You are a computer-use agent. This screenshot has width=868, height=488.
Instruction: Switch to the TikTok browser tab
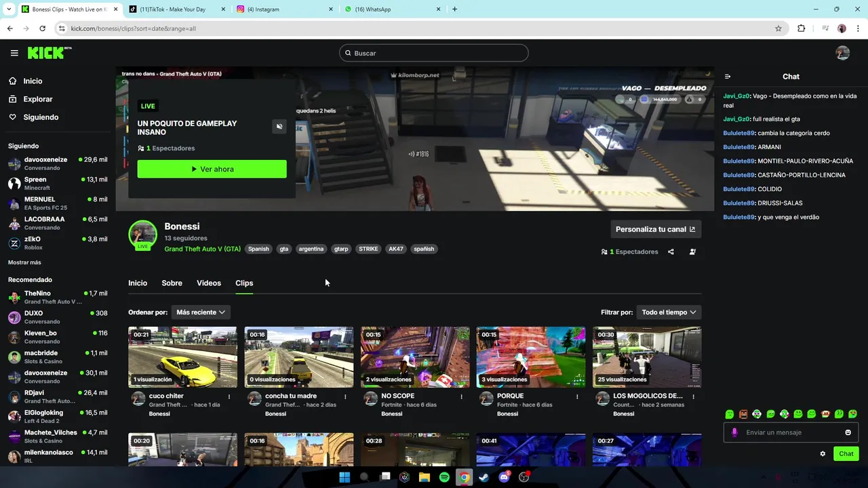pos(176,9)
